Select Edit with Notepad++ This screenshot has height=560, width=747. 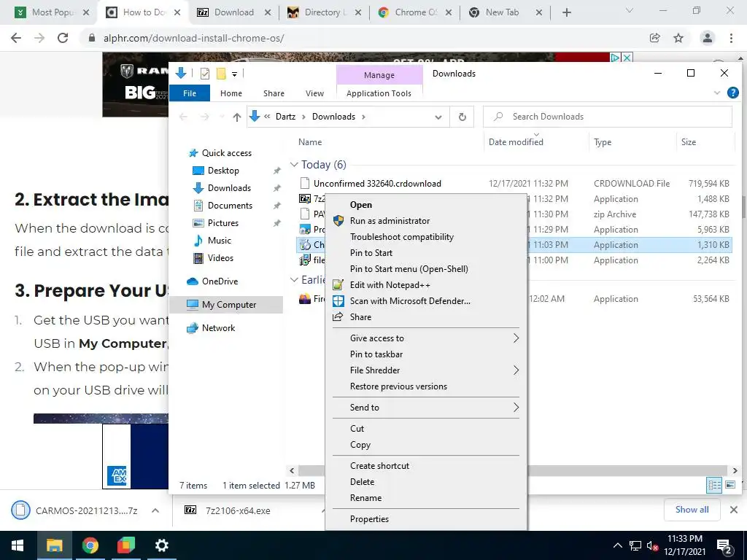(390, 285)
